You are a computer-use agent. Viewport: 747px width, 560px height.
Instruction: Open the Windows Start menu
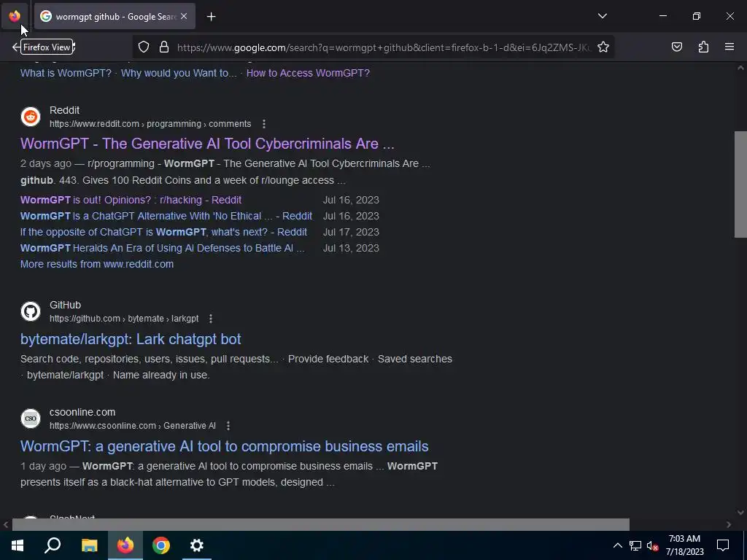(18, 545)
